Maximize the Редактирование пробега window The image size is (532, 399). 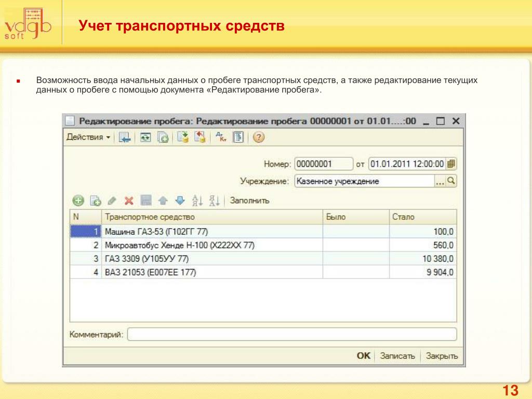440,121
